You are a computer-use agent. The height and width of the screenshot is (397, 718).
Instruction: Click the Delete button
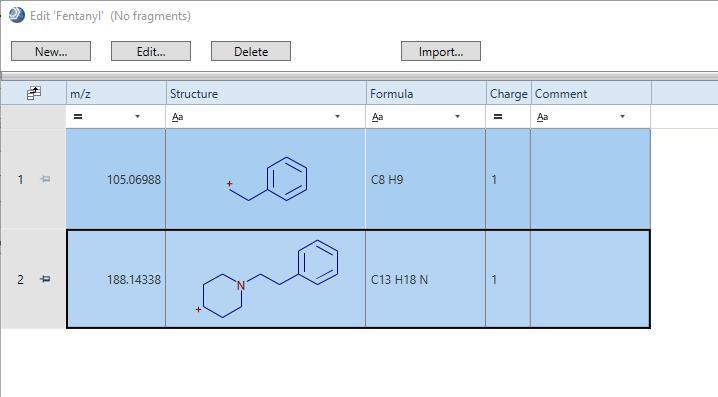pos(251,51)
